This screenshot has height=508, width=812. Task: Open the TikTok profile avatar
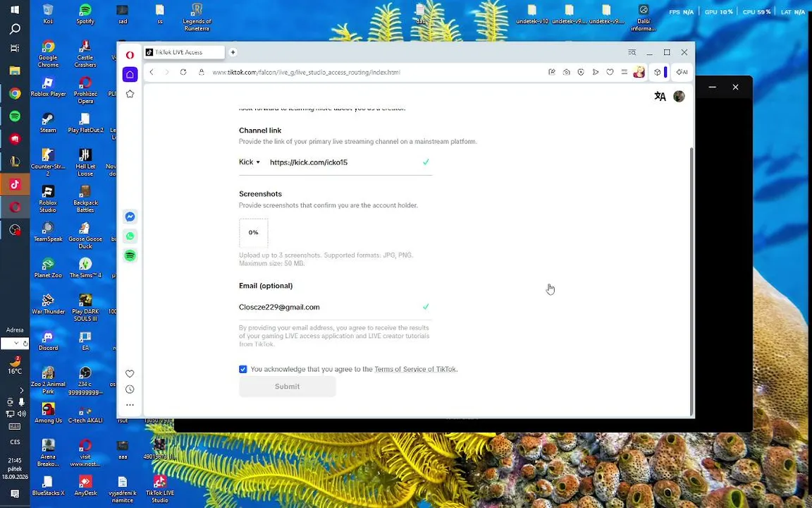click(679, 97)
